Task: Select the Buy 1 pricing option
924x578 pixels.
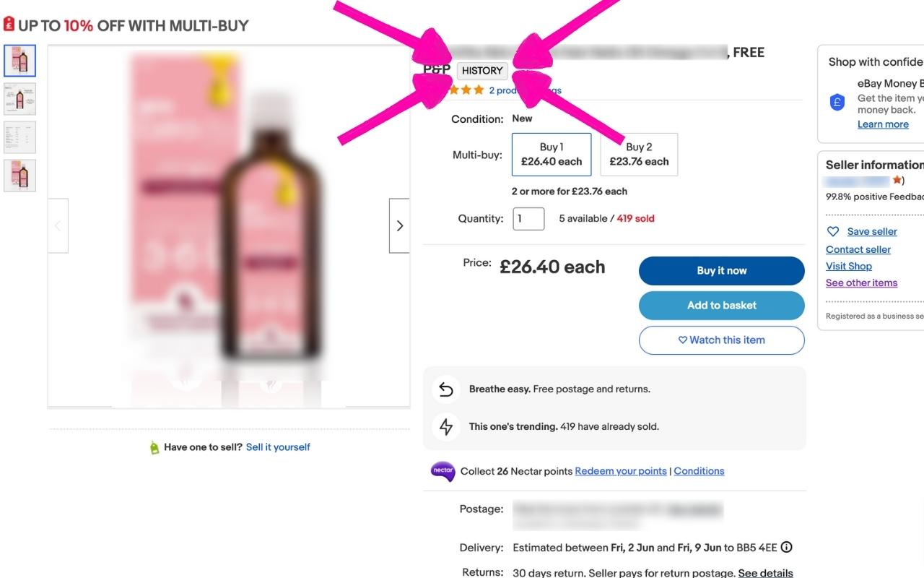Action: (552, 154)
